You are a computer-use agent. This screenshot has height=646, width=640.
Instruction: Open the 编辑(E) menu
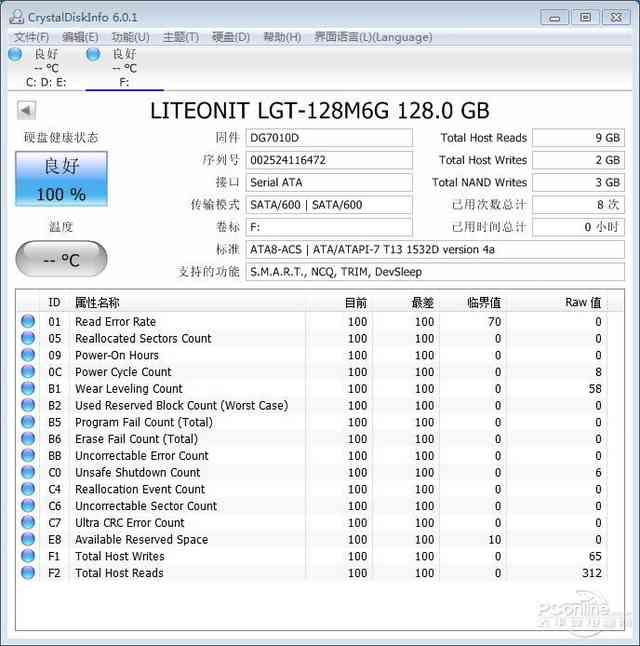(80, 37)
